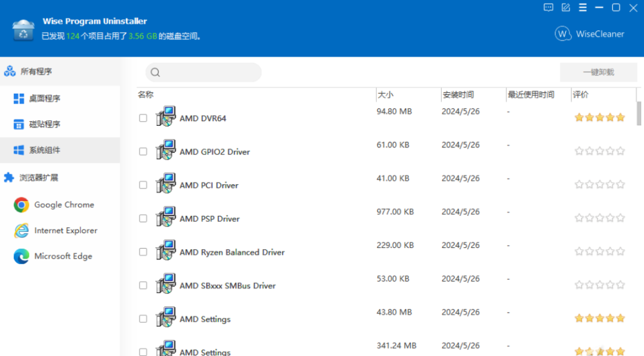Tick the 43.80 MB AMD Settings checkbox

(x=143, y=319)
